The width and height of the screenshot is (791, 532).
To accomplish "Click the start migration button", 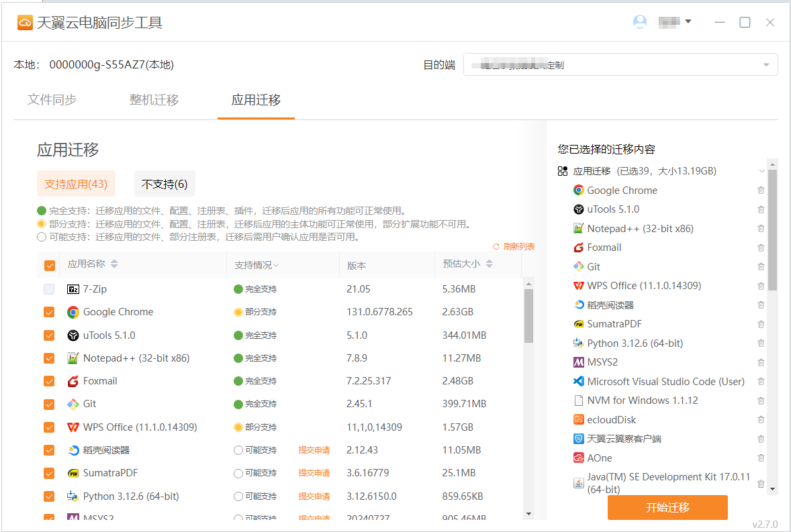I will [x=667, y=507].
